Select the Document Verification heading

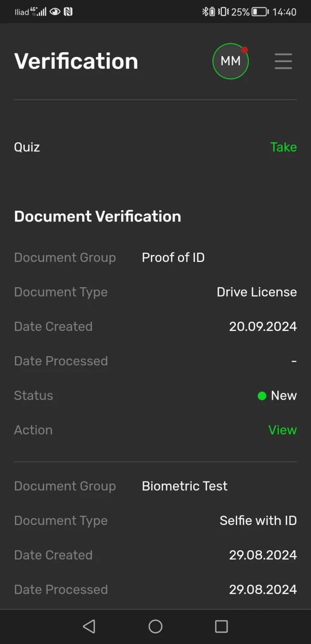coord(97,216)
